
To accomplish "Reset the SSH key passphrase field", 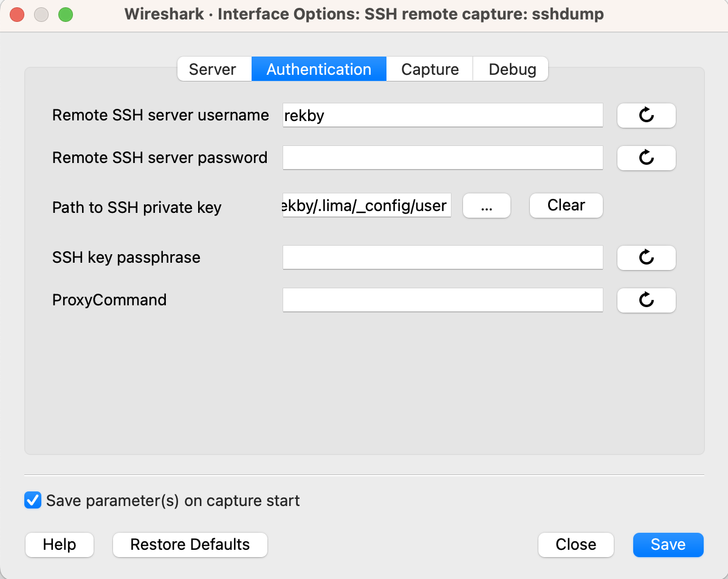I will 646,257.
